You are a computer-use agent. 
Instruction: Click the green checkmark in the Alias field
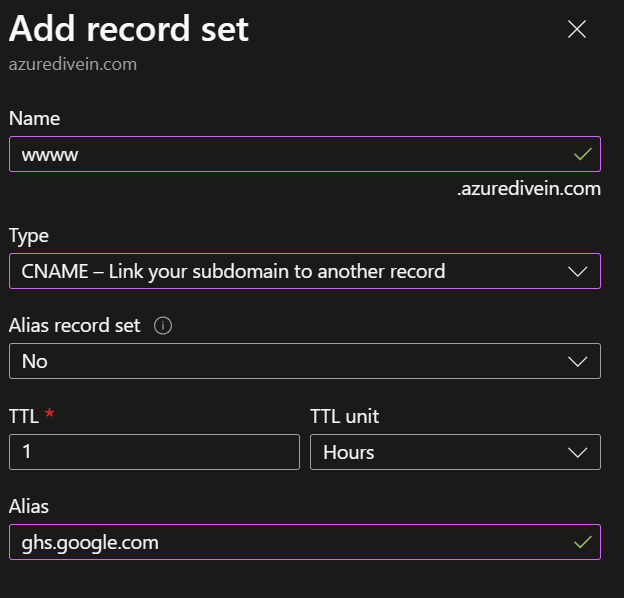582,543
